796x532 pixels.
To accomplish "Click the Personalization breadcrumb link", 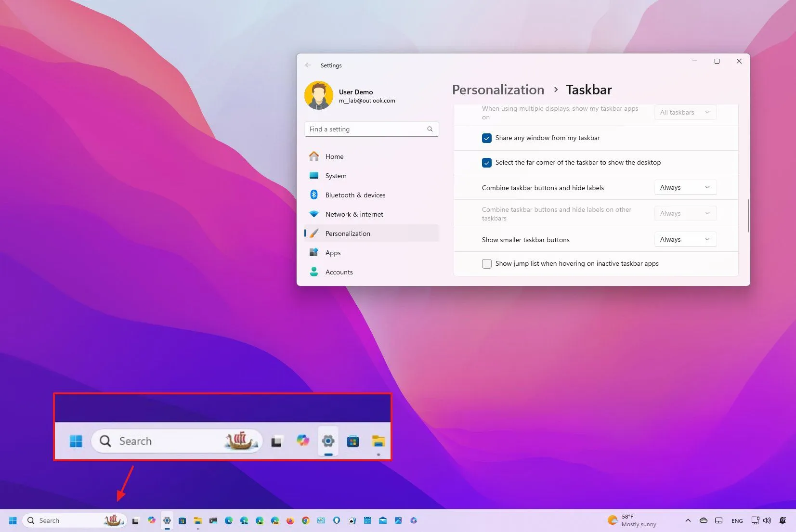I will (x=498, y=90).
